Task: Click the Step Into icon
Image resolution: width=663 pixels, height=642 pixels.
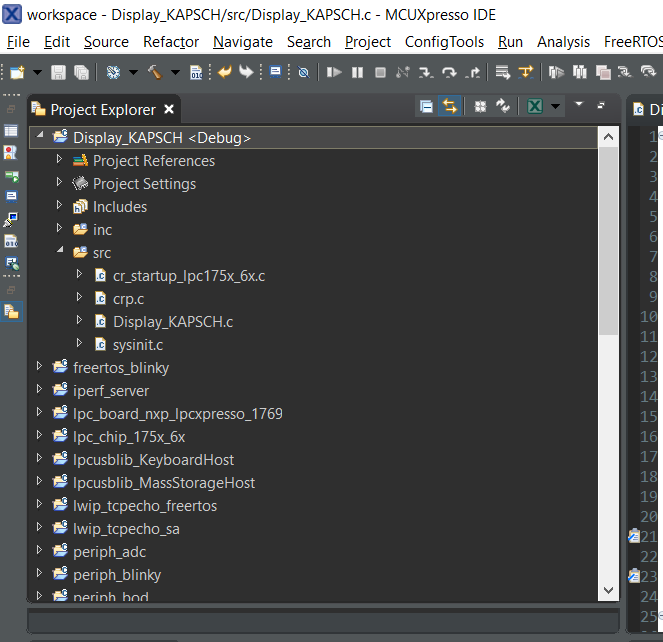Action: tap(426, 73)
